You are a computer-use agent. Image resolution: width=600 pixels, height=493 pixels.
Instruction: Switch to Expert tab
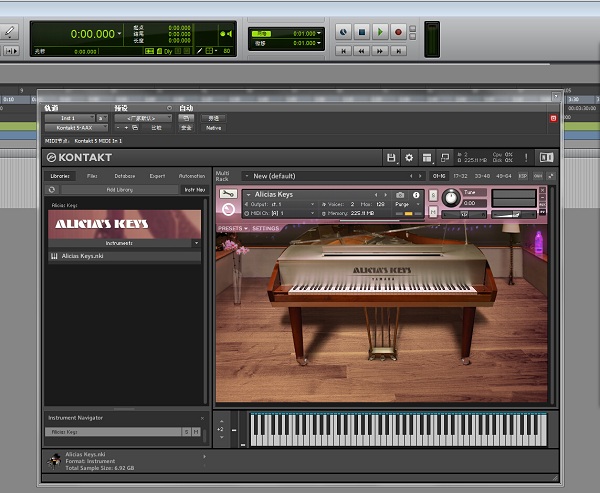click(157, 176)
